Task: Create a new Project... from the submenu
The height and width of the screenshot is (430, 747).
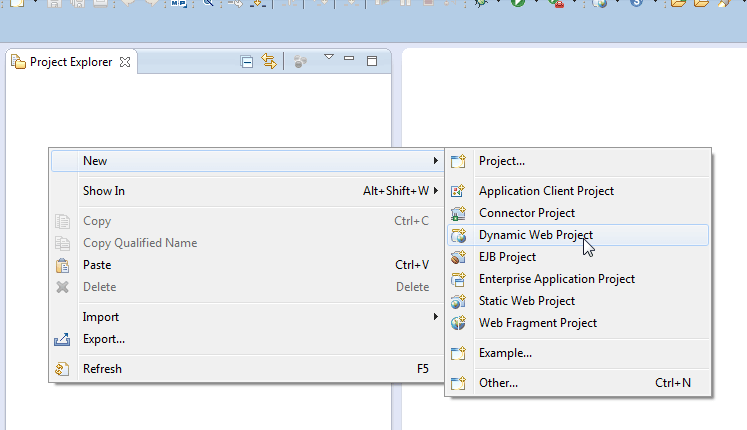Action: [578, 161]
